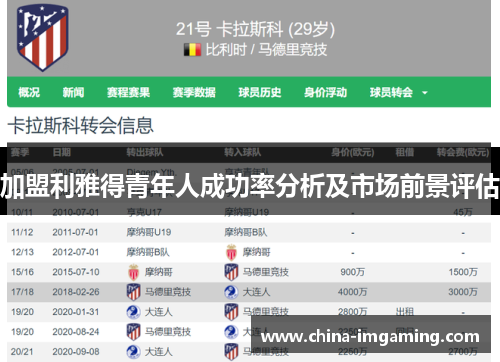Click player title 21号 卡拉斯科 (29岁)
Viewport: 500px width, 362px height.
[x=255, y=29]
